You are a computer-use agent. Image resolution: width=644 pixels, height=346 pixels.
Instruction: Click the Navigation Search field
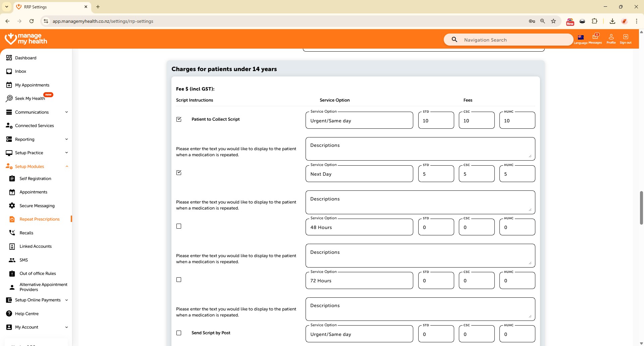tap(513, 40)
